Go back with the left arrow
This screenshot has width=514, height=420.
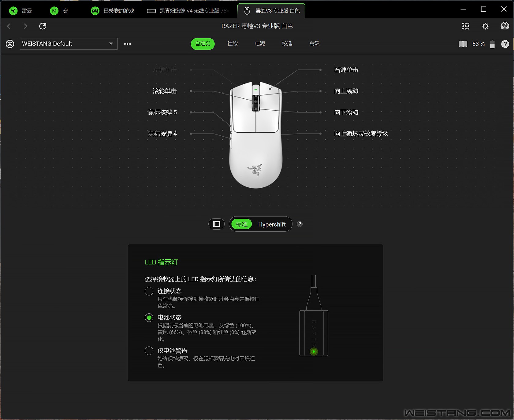pyautogui.click(x=9, y=26)
